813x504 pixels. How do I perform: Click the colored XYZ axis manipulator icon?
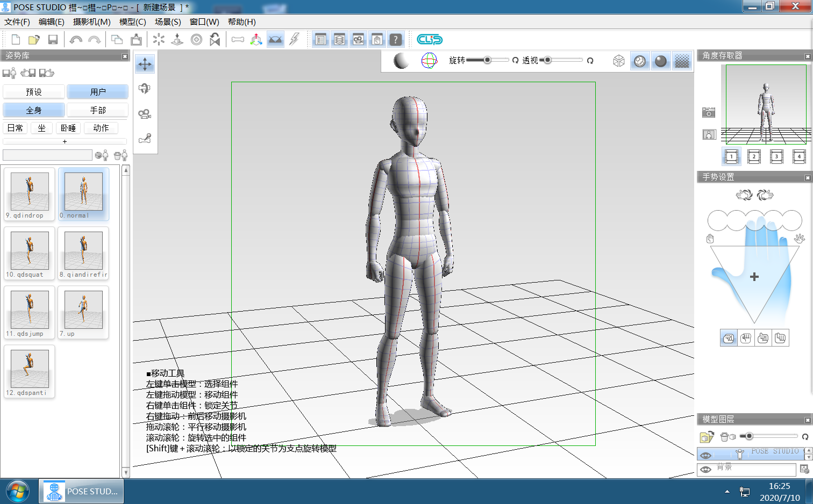pyautogui.click(x=256, y=40)
